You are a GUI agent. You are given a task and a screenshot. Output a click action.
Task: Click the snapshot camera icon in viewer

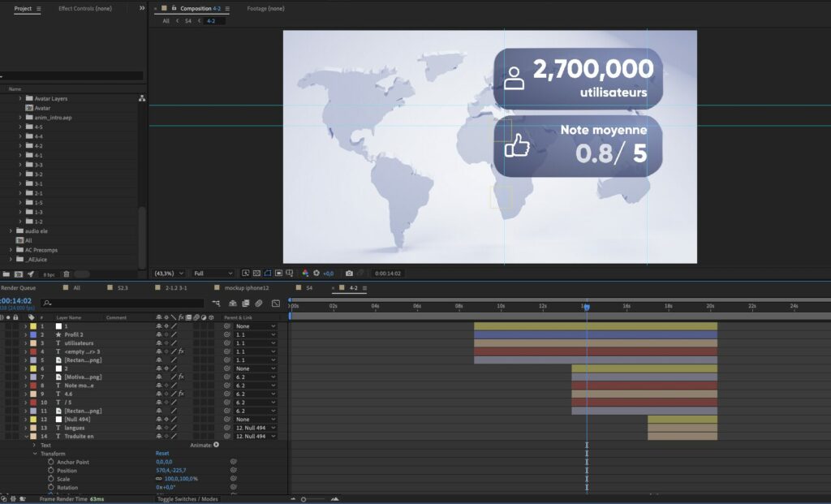click(349, 274)
